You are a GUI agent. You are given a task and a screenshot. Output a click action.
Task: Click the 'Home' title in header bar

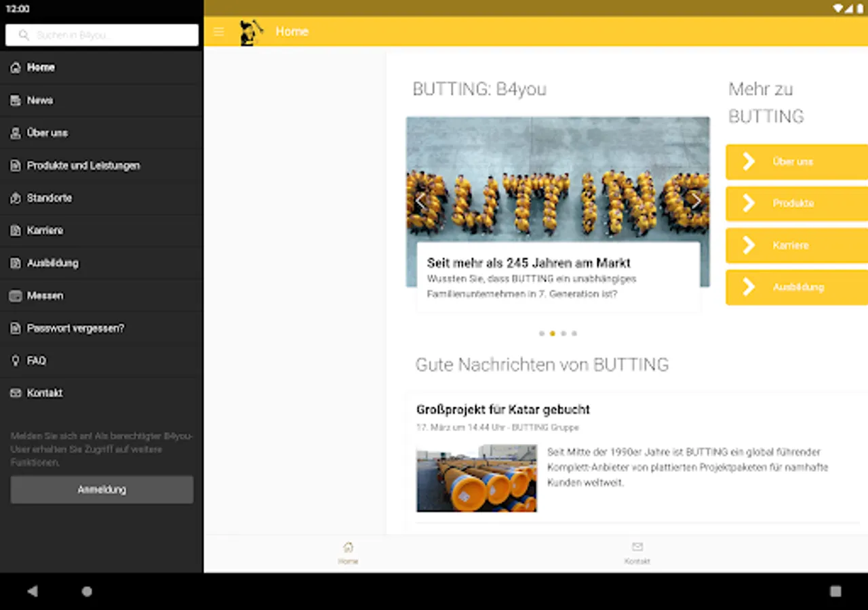point(292,32)
